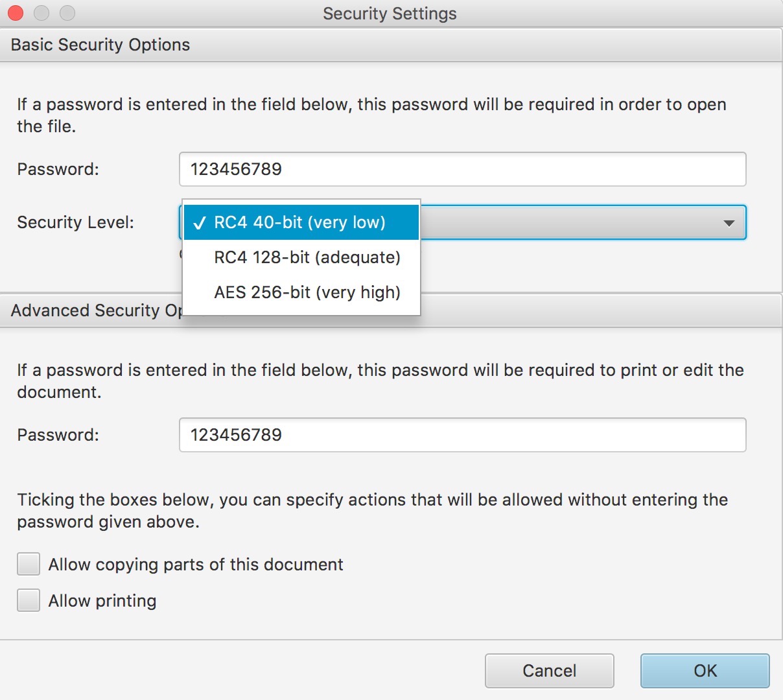Viewport: 783px width, 700px height.
Task: Click the zoom window button in title bar
Action: coord(67,13)
